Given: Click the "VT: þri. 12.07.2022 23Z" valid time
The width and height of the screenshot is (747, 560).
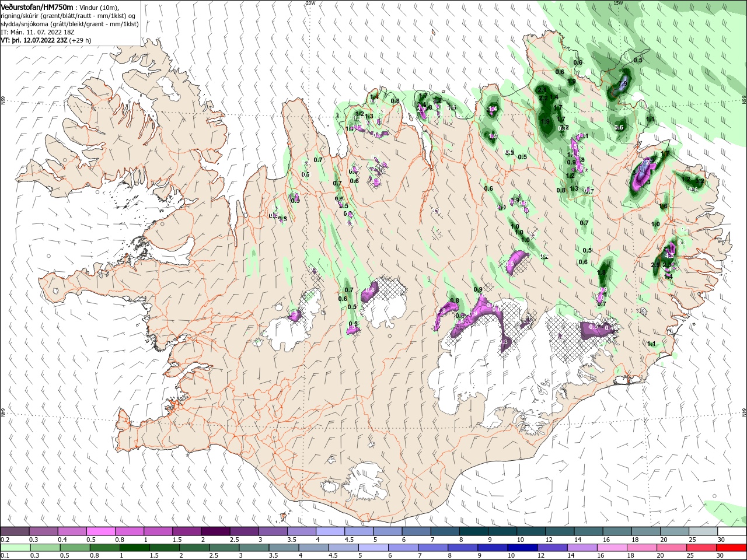Looking at the screenshot, I should tap(34, 40).
